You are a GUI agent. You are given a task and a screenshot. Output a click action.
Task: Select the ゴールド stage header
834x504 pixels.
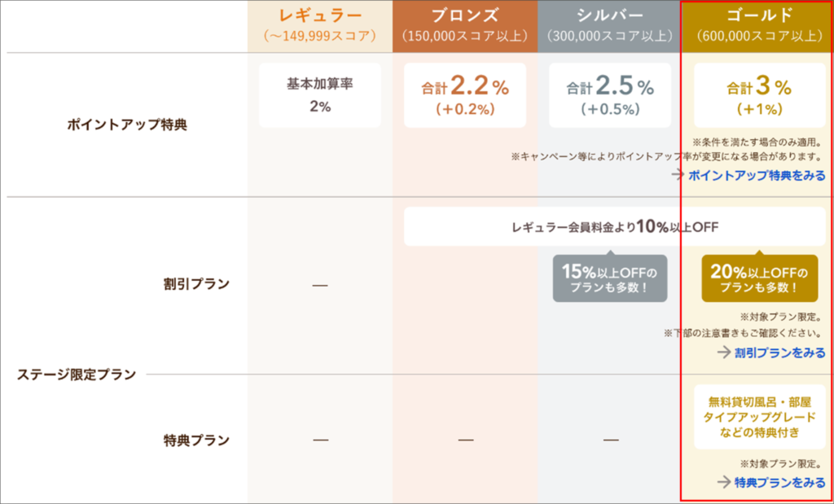click(x=758, y=26)
